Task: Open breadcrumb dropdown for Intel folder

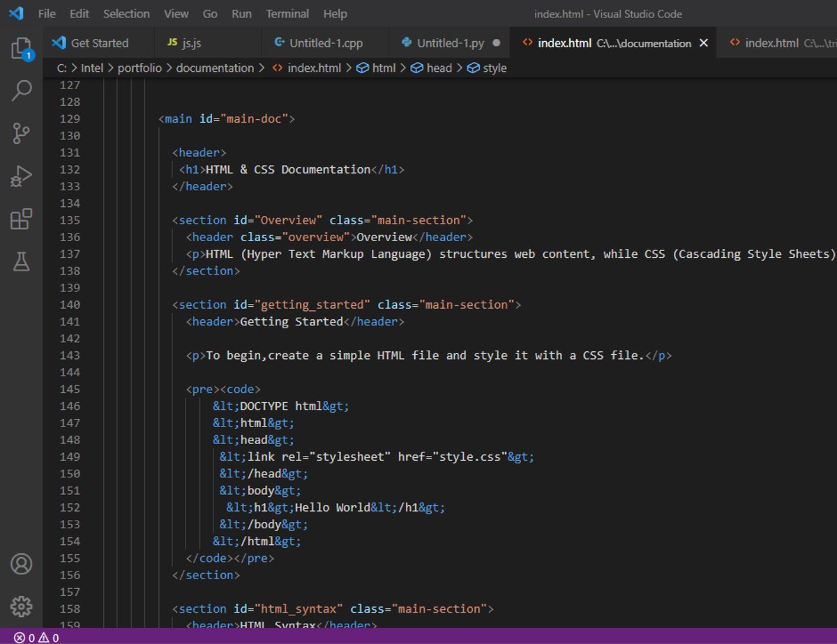Action: click(x=92, y=68)
